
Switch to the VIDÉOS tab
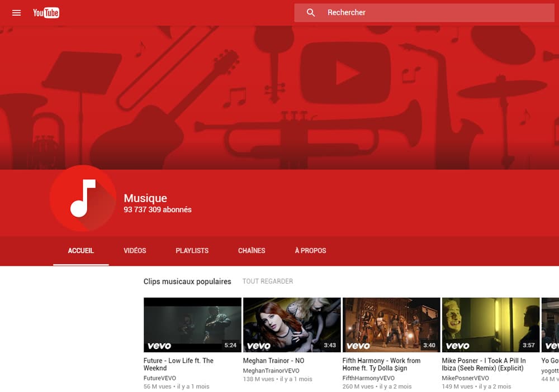(135, 251)
